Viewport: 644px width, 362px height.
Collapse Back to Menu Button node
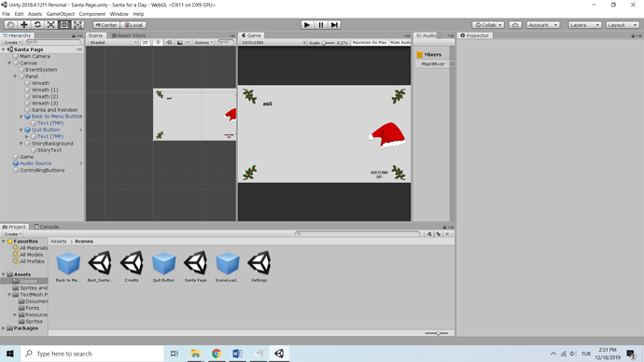pos(21,117)
